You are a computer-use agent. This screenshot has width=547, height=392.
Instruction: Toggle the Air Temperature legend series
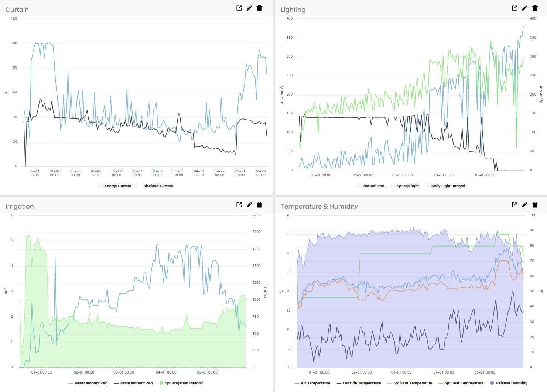pos(312,383)
